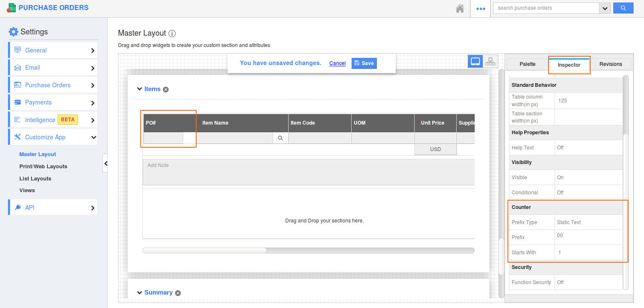Image resolution: width=644 pixels, height=308 pixels.
Task: Collapse the Customize App settings menu
Action: (x=93, y=137)
